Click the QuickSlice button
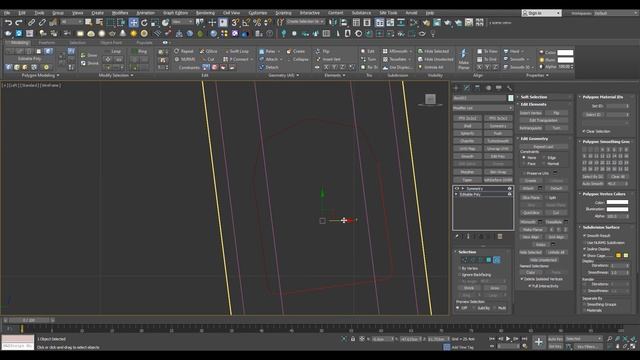640x360 pixels. pos(531,212)
